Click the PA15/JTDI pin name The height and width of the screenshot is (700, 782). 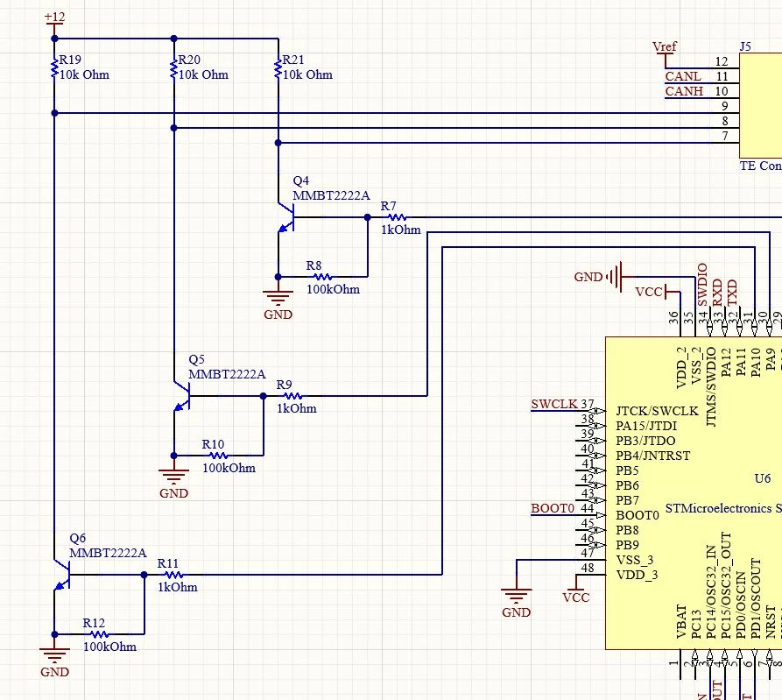(x=646, y=426)
